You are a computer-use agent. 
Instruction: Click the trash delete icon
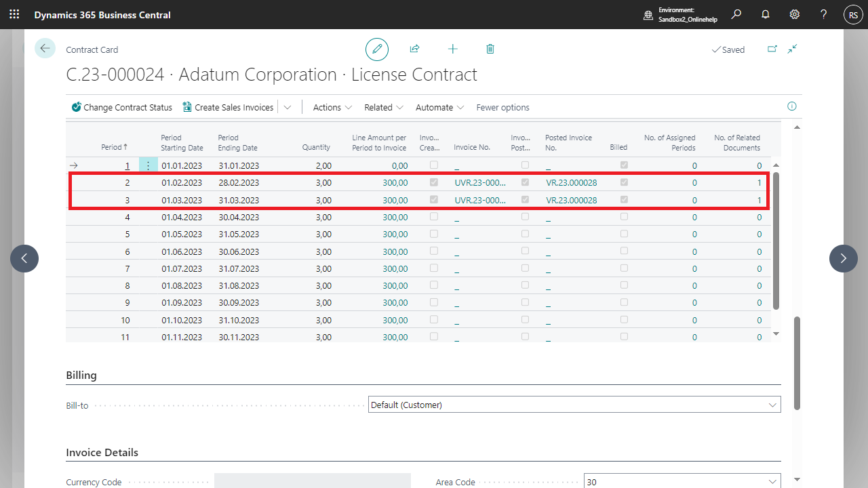pyautogui.click(x=490, y=49)
